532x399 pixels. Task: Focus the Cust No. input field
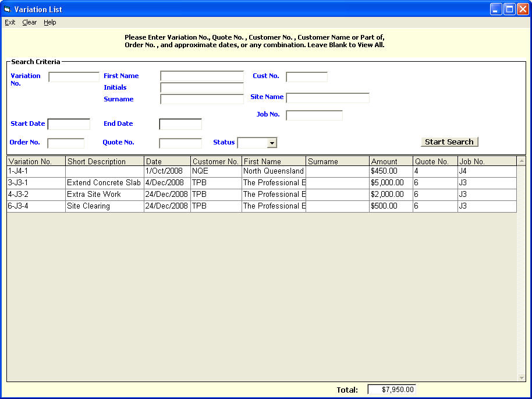coord(307,77)
